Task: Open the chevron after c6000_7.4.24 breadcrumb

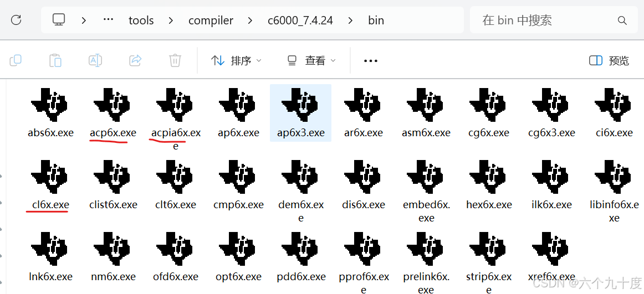Action: 350,20
